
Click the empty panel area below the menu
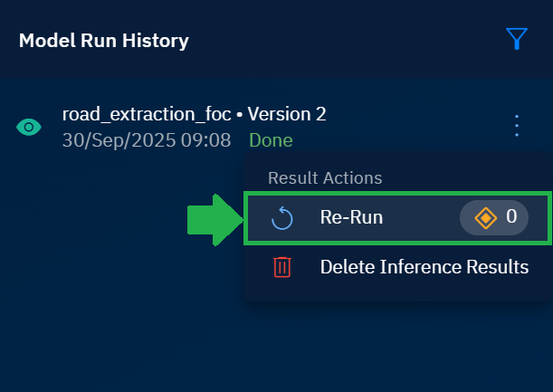(x=272, y=349)
